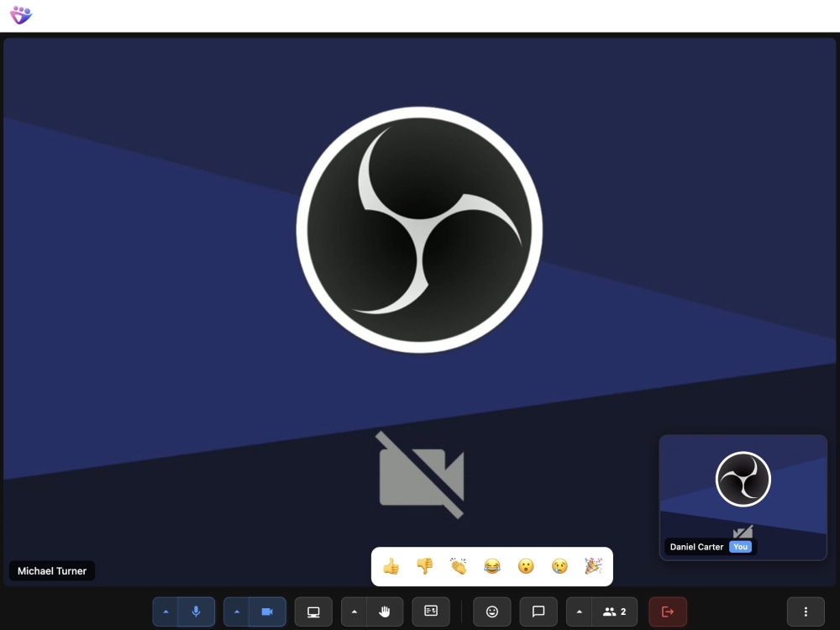Click Michael Turner's main video tile
This screenshot has height=630, width=840.
(419, 312)
